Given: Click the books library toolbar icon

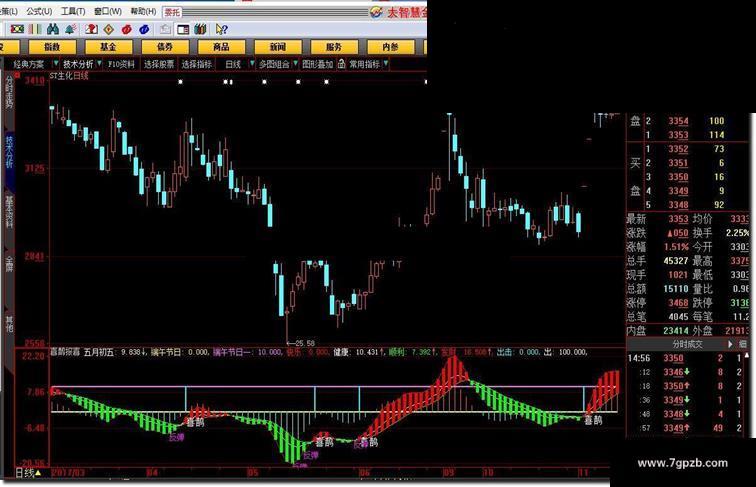Looking at the screenshot, I should [x=200, y=29].
